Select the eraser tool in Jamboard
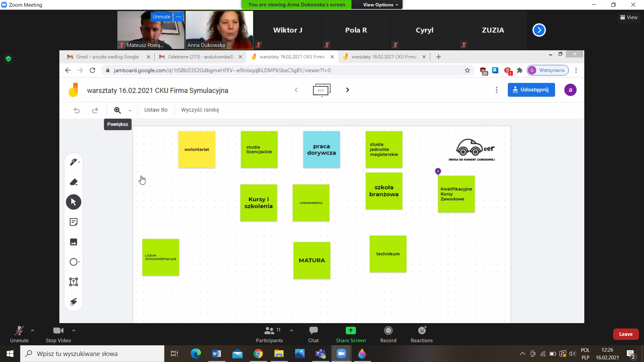The width and height of the screenshot is (644, 362). point(73,182)
